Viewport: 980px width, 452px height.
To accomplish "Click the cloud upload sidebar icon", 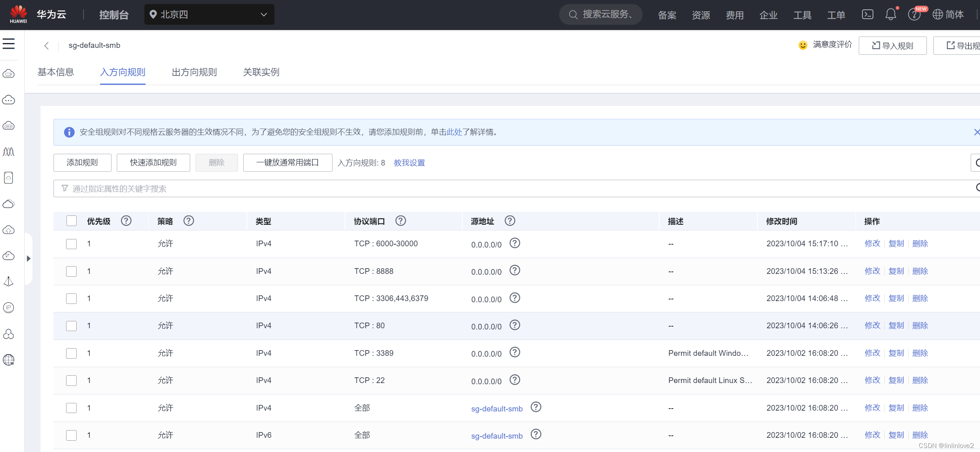I will click(x=9, y=230).
